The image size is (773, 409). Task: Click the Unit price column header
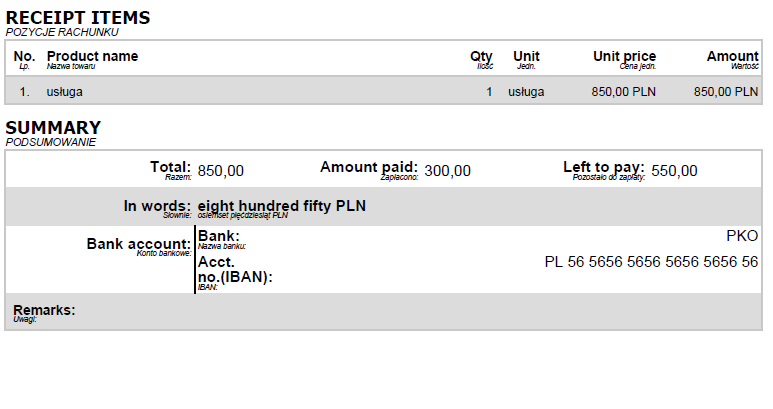point(624,57)
